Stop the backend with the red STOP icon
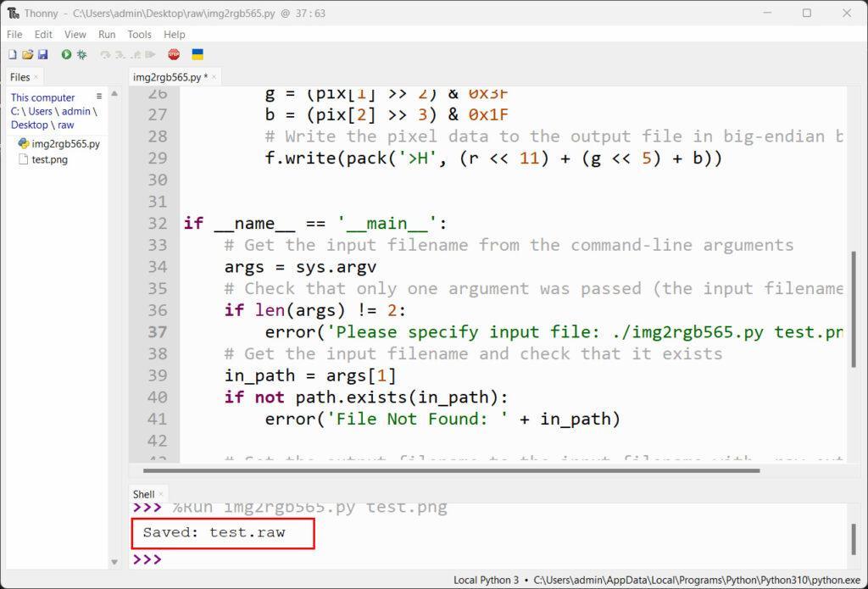The image size is (868, 589). [174, 54]
